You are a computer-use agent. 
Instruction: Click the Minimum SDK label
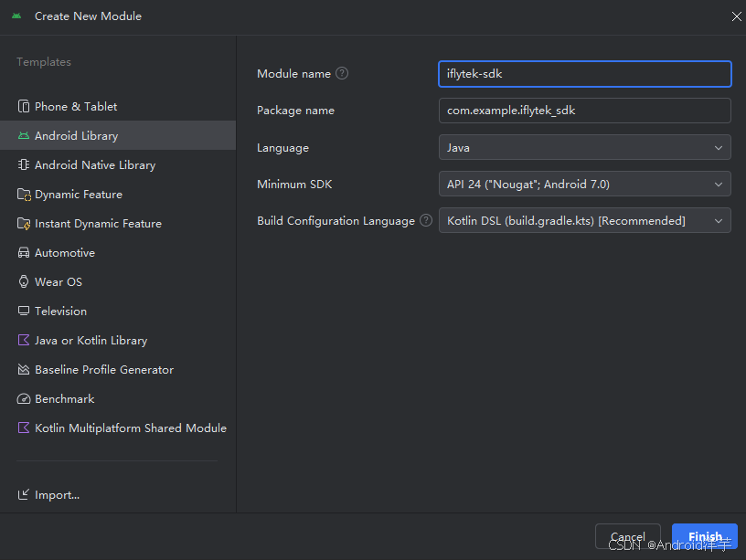click(294, 185)
